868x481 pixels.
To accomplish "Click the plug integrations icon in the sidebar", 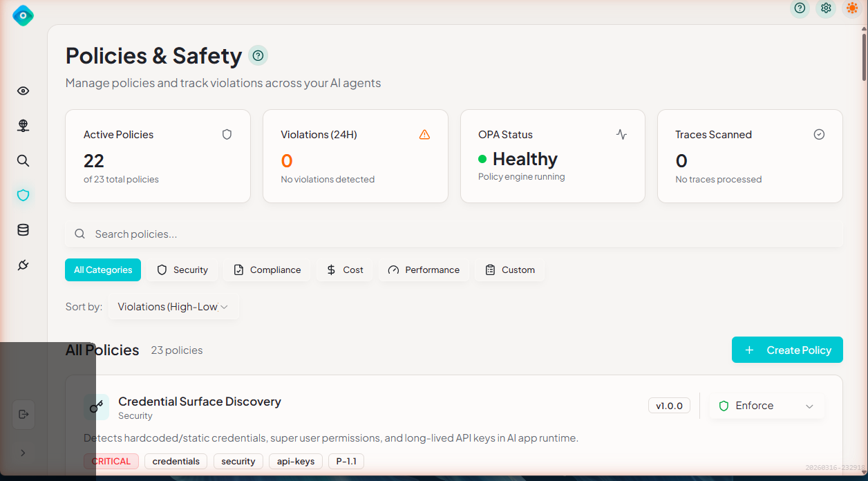I will [x=23, y=265].
